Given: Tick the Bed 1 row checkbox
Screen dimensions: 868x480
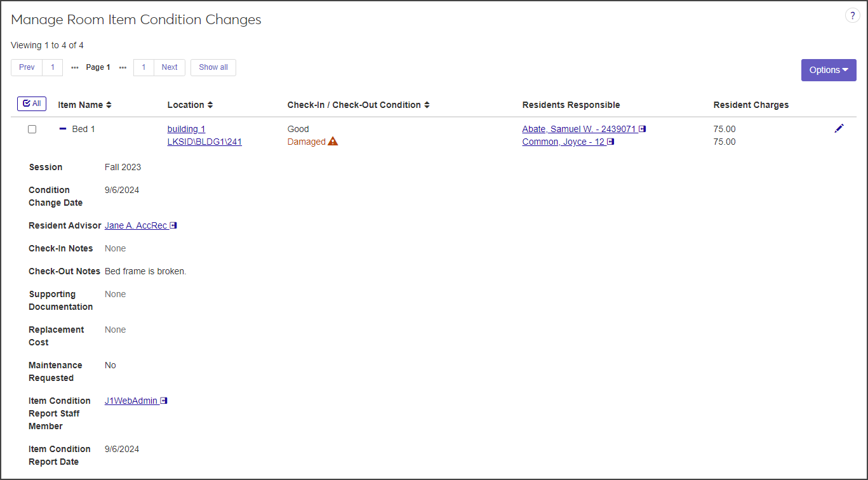Looking at the screenshot, I should click(x=32, y=129).
